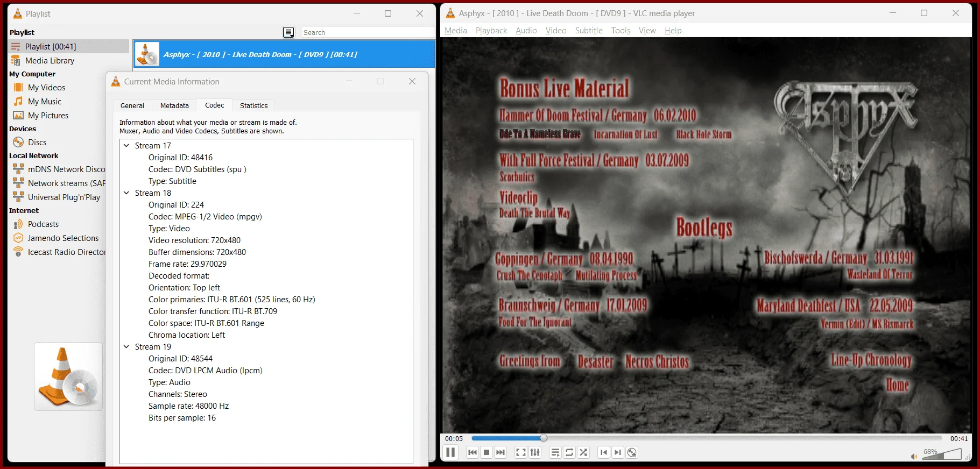Select 'Video resolution: 720x480' row

(194, 240)
